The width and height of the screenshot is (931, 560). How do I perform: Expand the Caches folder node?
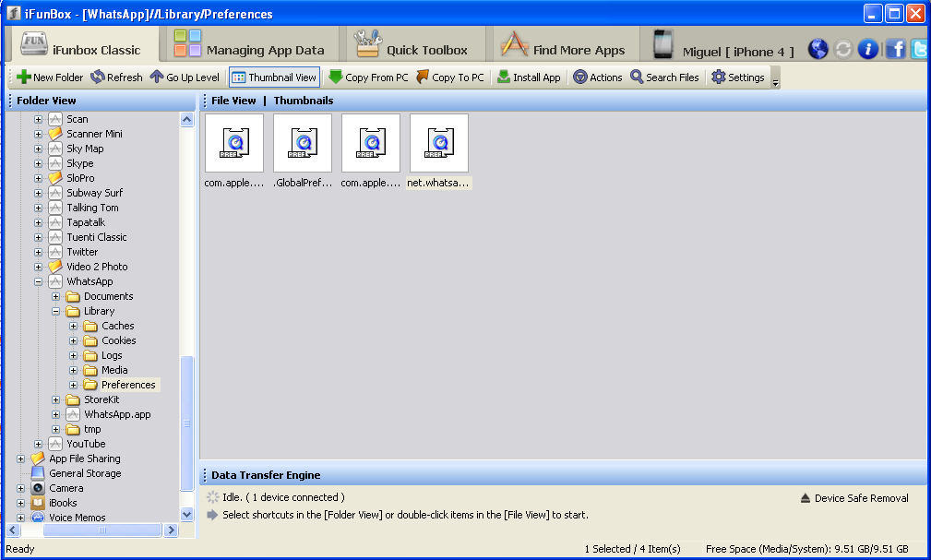point(74,326)
